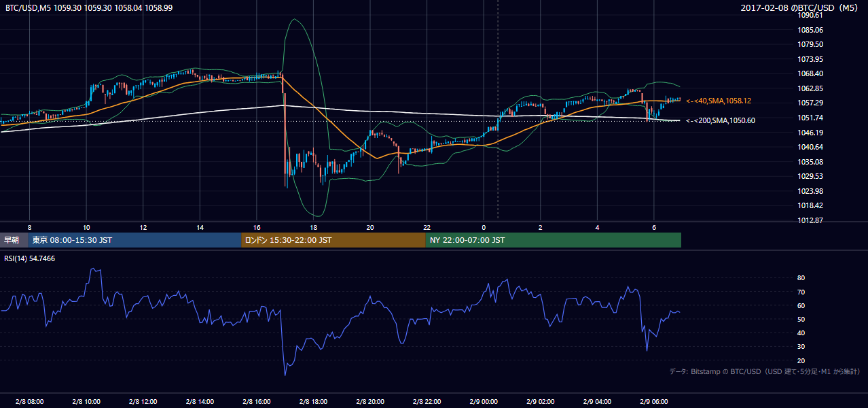Click hour label 0 under the price chart
The height and width of the screenshot is (408, 868).
coord(484,227)
